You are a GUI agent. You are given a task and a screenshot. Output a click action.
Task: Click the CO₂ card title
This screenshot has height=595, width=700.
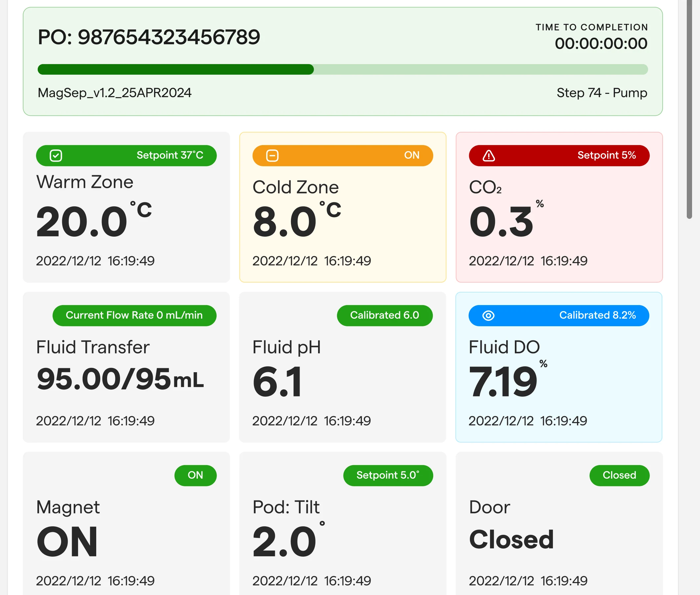[485, 187]
